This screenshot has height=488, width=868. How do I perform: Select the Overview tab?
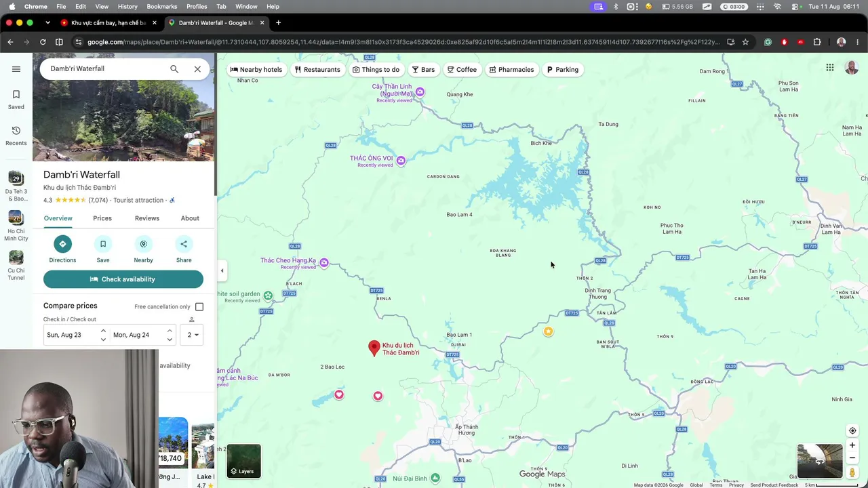click(58, 218)
